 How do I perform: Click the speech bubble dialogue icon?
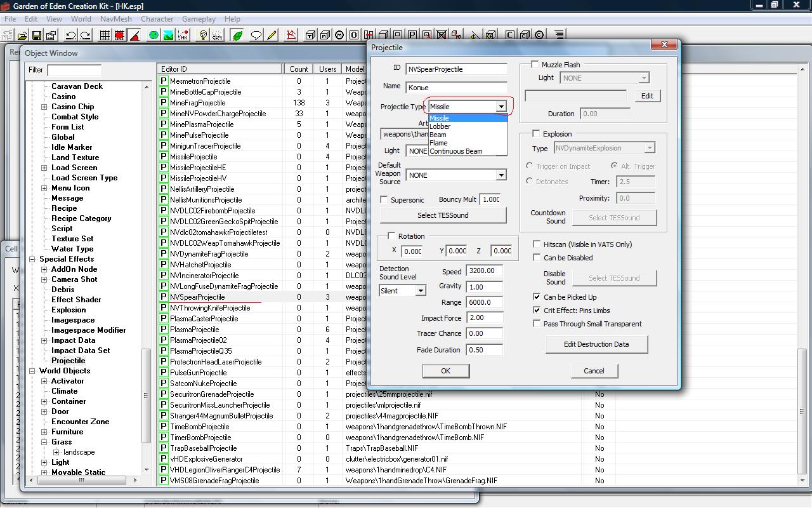[256, 36]
